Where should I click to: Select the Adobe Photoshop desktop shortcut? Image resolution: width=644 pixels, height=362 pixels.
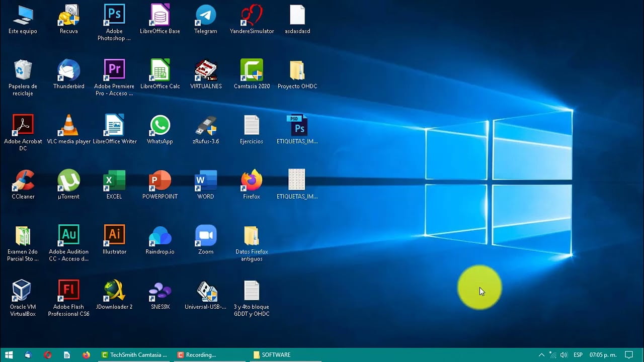coord(114,23)
